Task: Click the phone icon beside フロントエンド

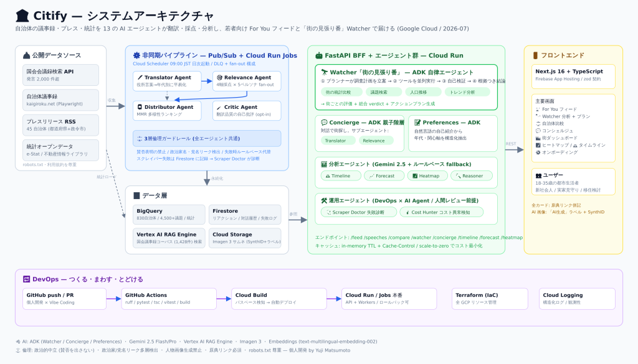Action: [x=535, y=55]
